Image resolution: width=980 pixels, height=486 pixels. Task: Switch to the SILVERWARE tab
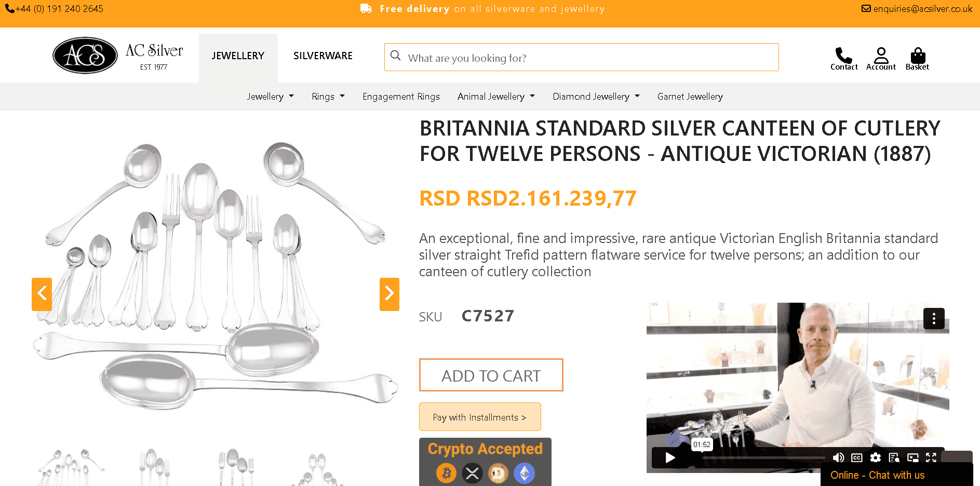[323, 56]
